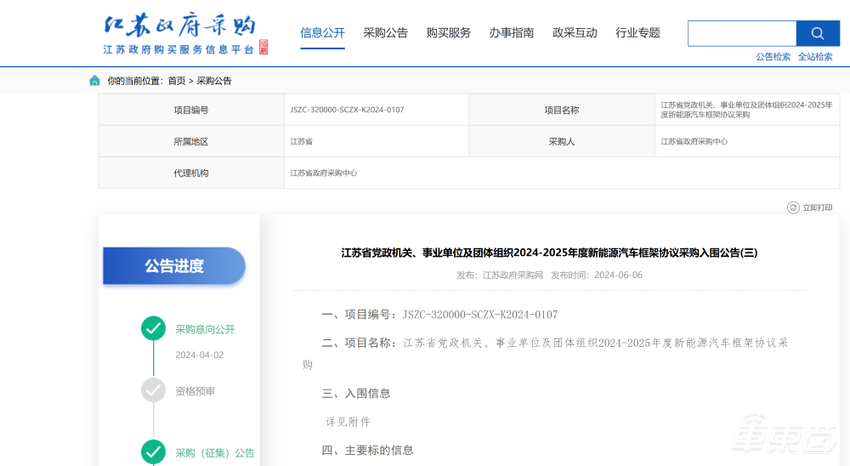
Task: Click 首页 in the breadcrumb
Action: [177, 80]
